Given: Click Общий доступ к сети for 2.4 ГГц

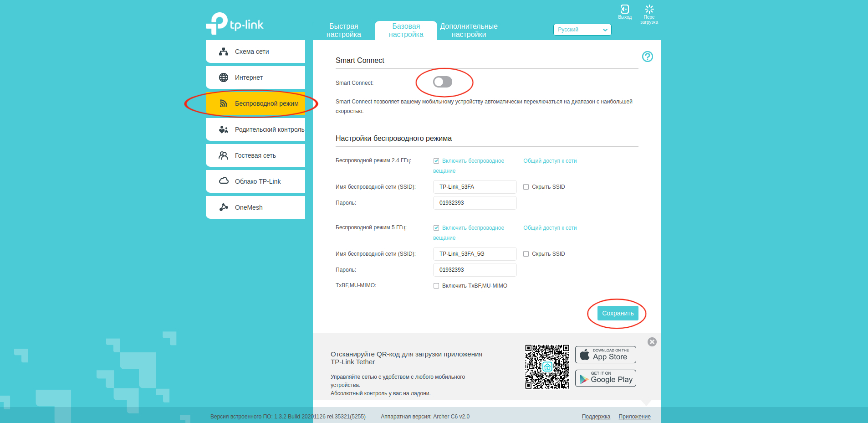Looking at the screenshot, I should point(550,161).
